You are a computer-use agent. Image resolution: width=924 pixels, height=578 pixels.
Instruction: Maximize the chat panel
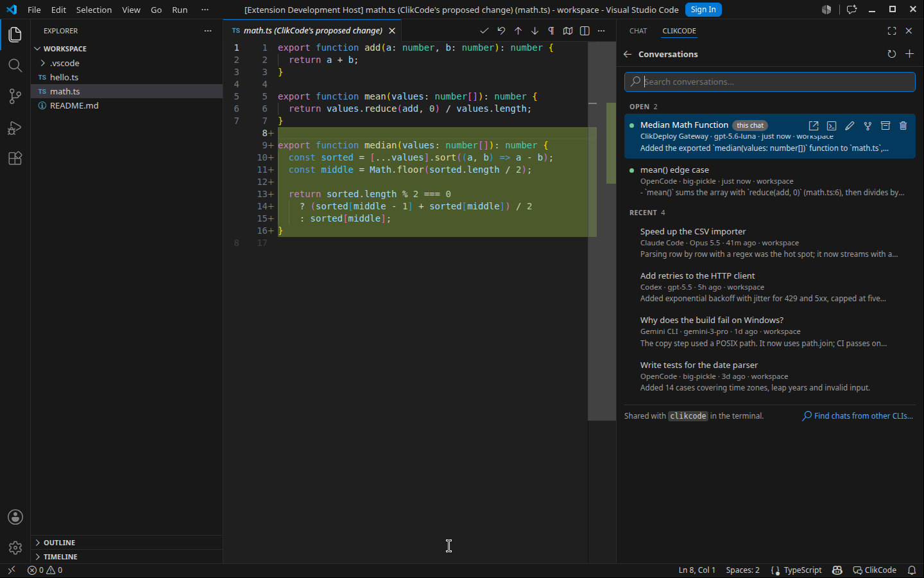tap(892, 31)
